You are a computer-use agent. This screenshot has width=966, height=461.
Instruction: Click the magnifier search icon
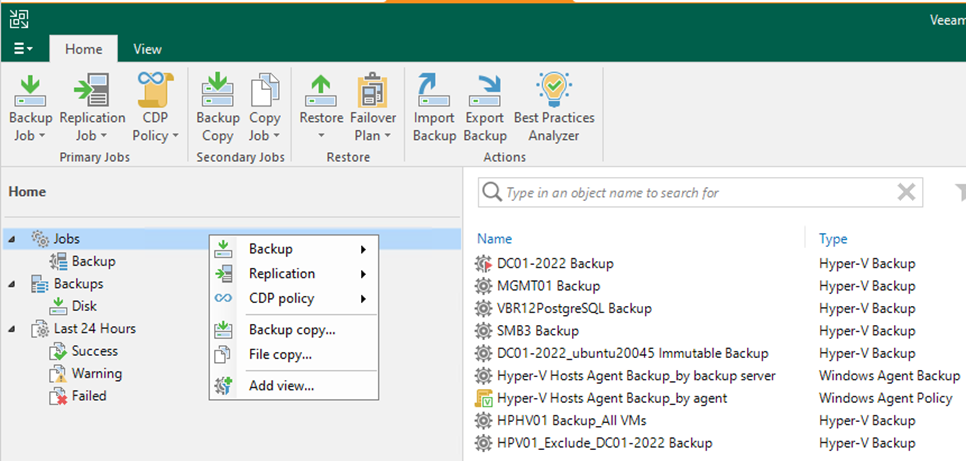(492, 193)
